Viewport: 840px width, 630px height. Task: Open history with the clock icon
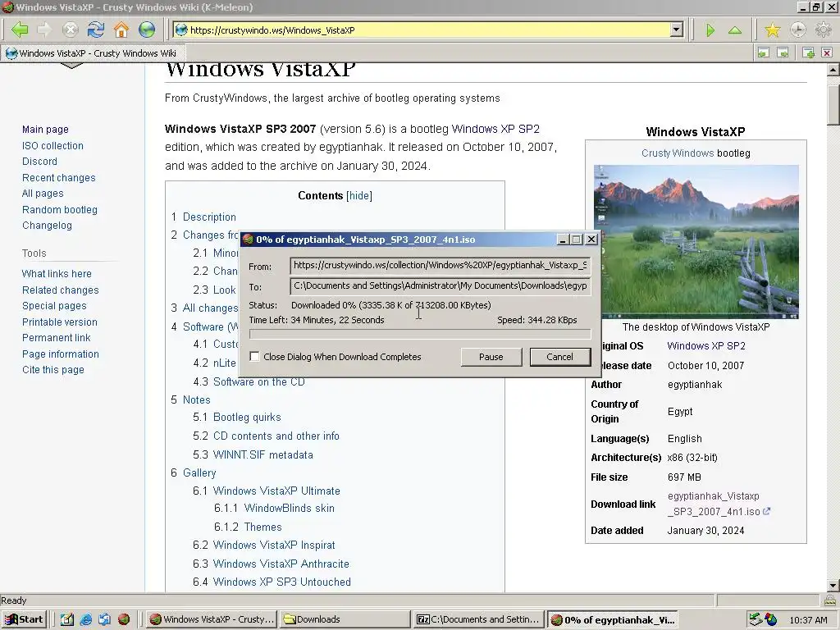pyautogui.click(x=797, y=30)
